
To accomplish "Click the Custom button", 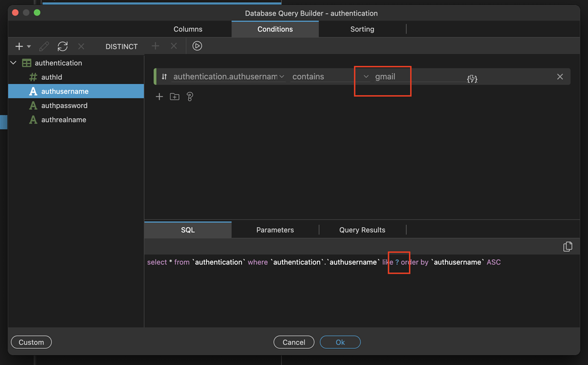I will click(x=30, y=342).
